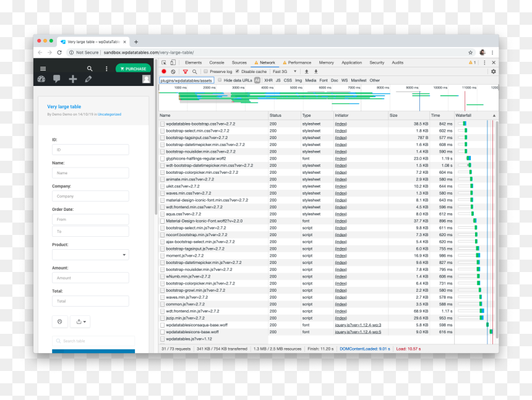532x400 pixels.
Task: Open the Uncategorized category link
Action: coord(109,114)
